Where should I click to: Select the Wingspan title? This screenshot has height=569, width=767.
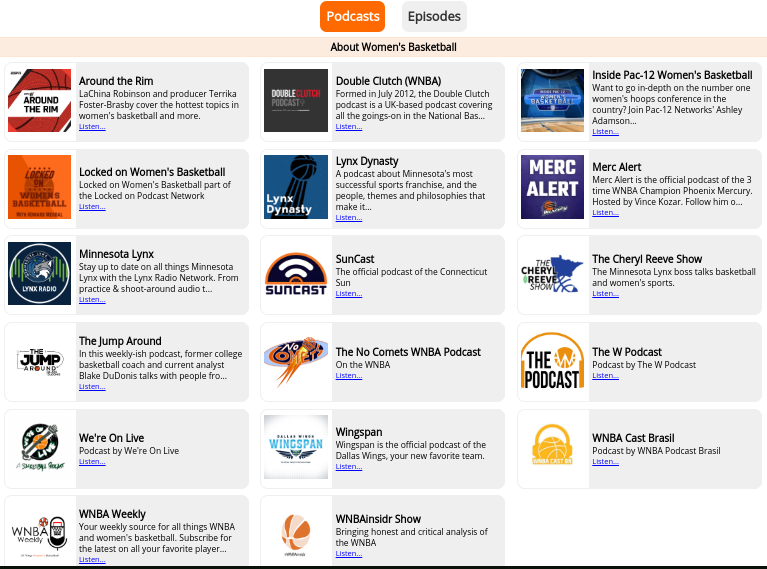tap(359, 432)
